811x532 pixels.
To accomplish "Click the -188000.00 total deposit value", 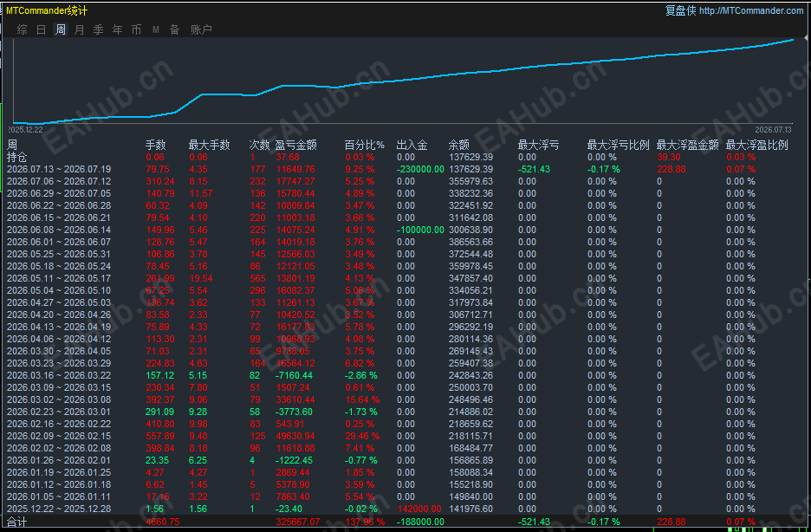I will pyautogui.click(x=420, y=522).
